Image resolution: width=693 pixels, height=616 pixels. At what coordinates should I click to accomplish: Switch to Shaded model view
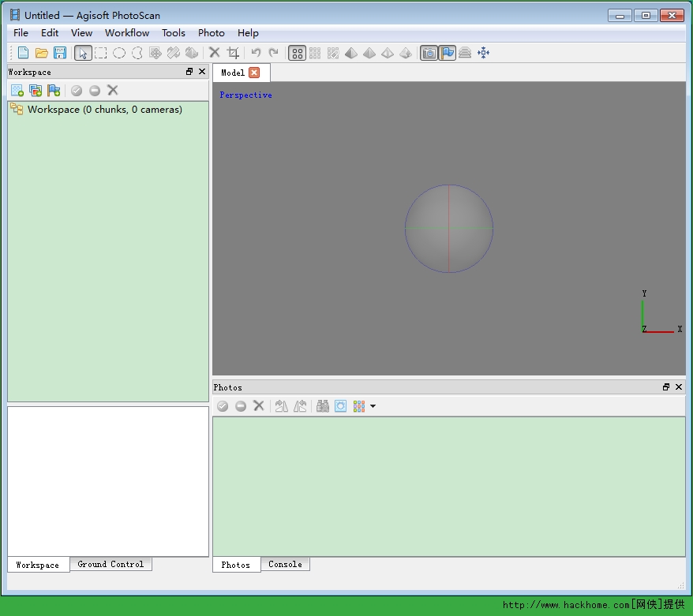351,54
